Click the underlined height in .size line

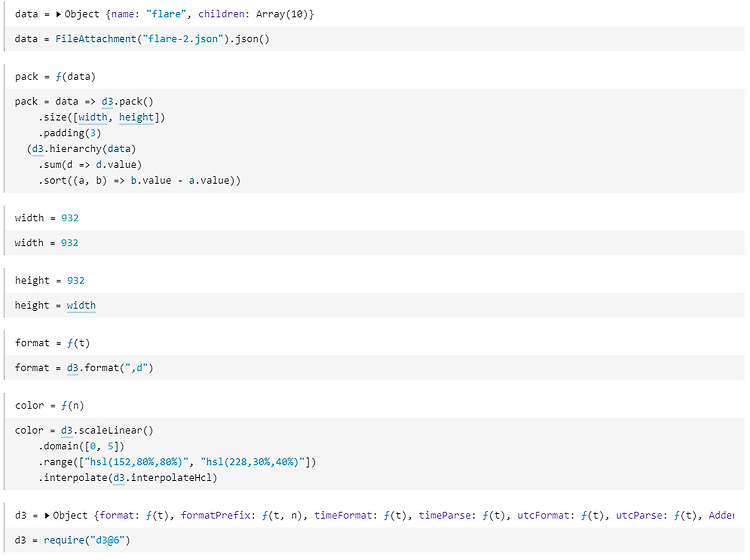(x=136, y=117)
